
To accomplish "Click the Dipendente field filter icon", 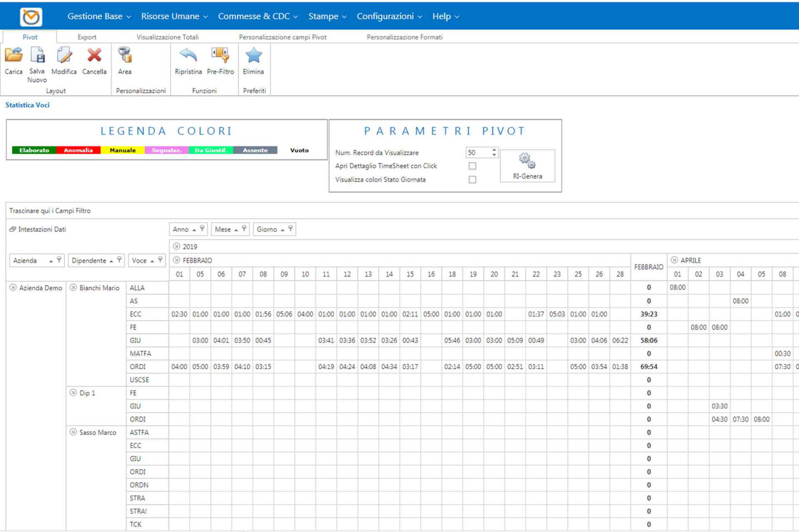I will [119, 260].
